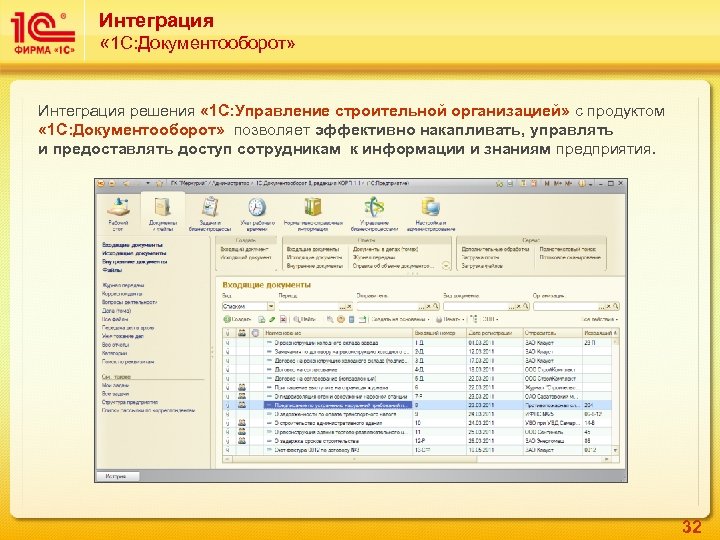The width and height of the screenshot is (720, 540).
Task: Click the cancel search magnifier icon
Action: 330,319
